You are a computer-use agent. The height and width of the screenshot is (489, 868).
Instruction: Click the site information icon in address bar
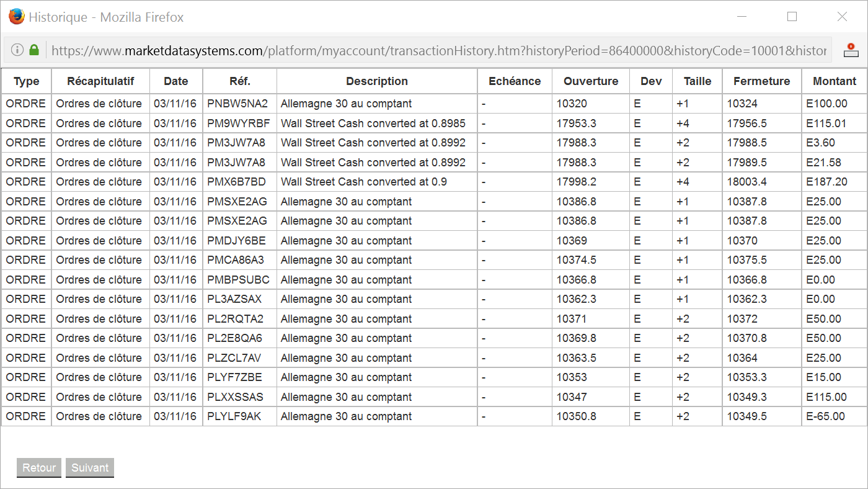(x=17, y=50)
